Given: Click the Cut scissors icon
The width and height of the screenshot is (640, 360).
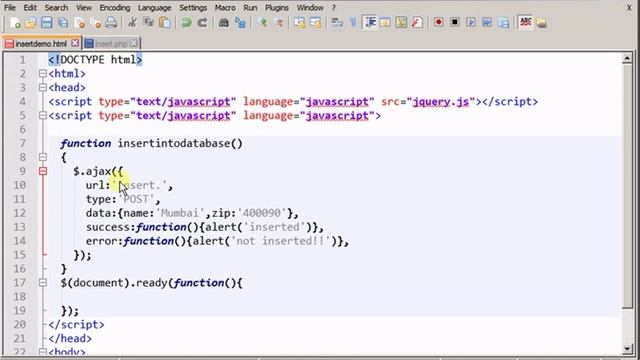Looking at the screenshot, I should (132, 23).
